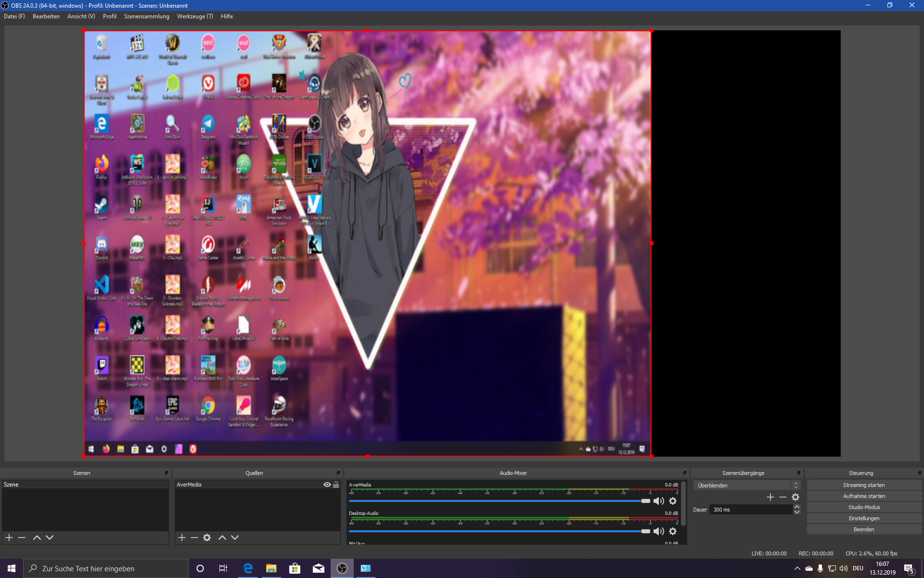Hide the AverMedia source with eye icon

[x=327, y=485]
